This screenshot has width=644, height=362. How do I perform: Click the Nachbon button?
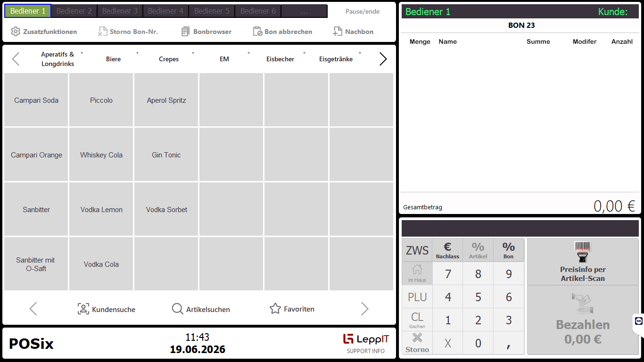pos(353,32)
